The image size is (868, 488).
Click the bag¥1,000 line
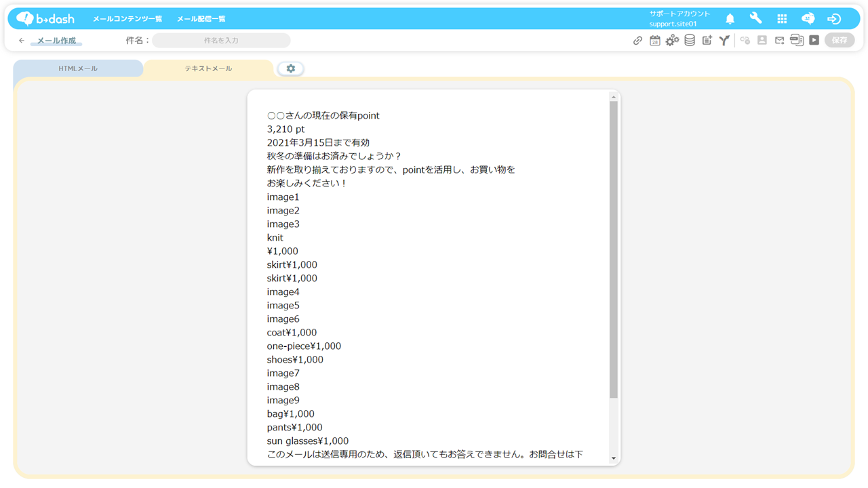(x=290, y=414)
